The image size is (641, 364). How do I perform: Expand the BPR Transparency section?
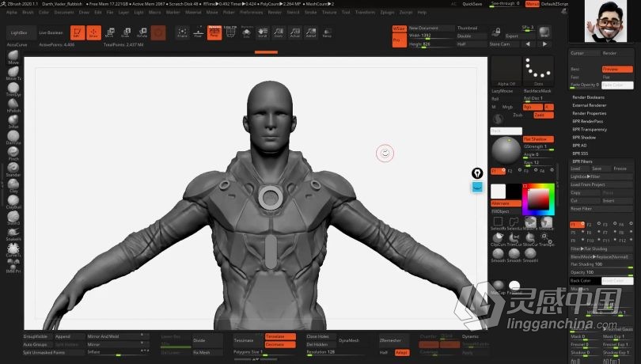[590, 129]
